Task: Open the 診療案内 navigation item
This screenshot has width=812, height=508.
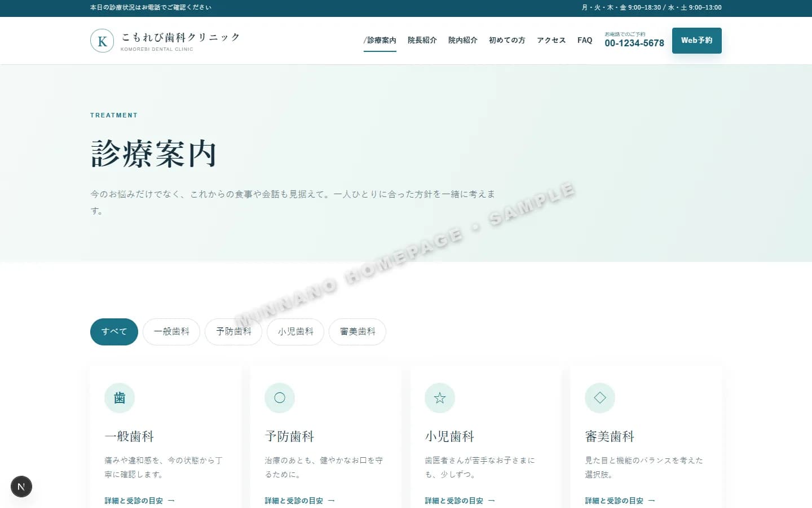Action: point(380,41)
